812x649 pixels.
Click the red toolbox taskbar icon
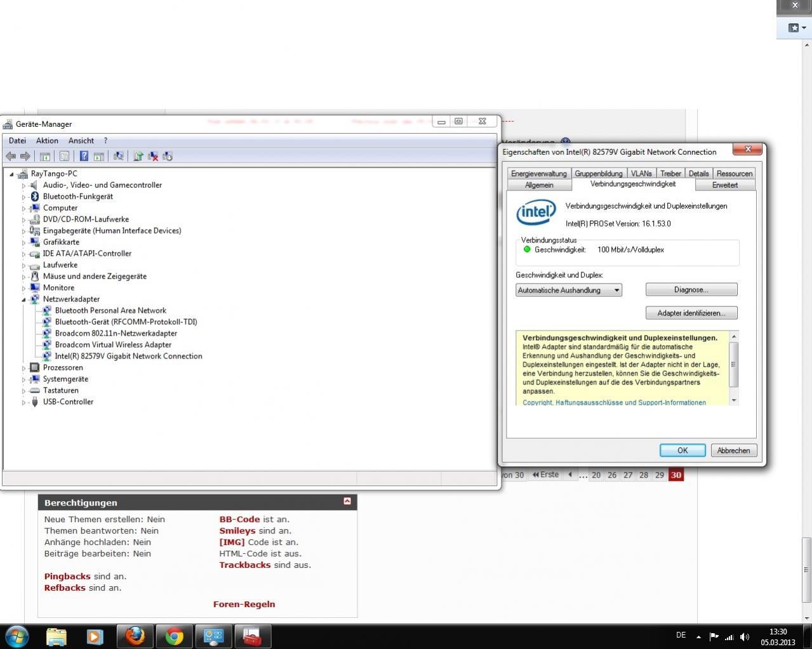(x=253, y=636)
